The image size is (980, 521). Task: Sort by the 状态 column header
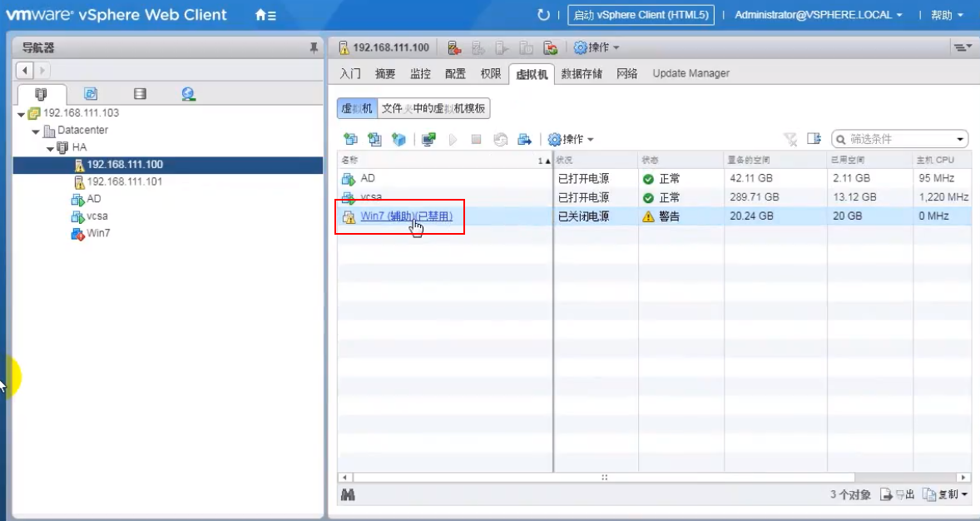click(681, 160)
